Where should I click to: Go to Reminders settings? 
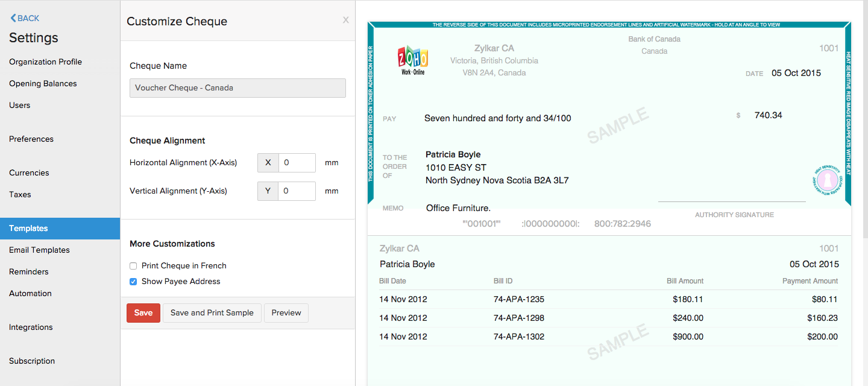[x=28, y=271]
